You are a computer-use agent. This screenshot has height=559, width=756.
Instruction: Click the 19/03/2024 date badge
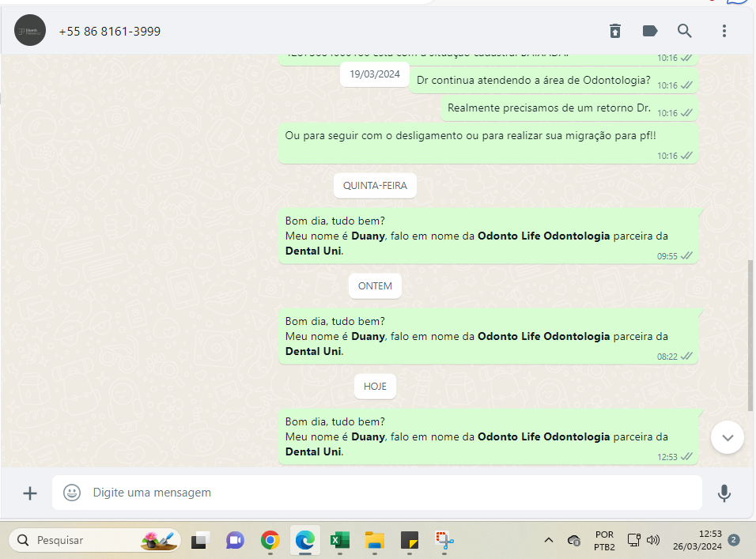coord(375,74)
